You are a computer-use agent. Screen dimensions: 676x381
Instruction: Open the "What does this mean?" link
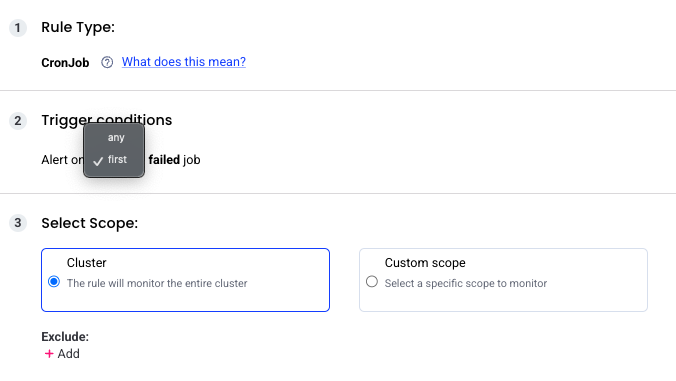point(184,62)
